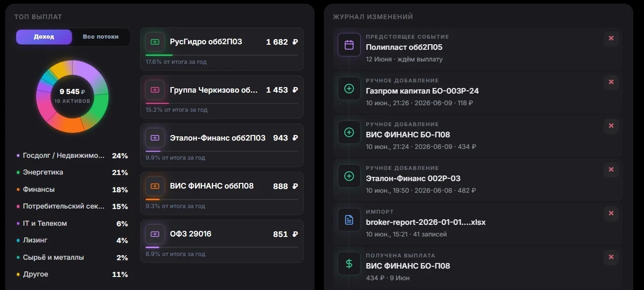Viewport: 644px width, 290px height.
Task: Delete the broker-report import entry
Action: tap(611, 213)
